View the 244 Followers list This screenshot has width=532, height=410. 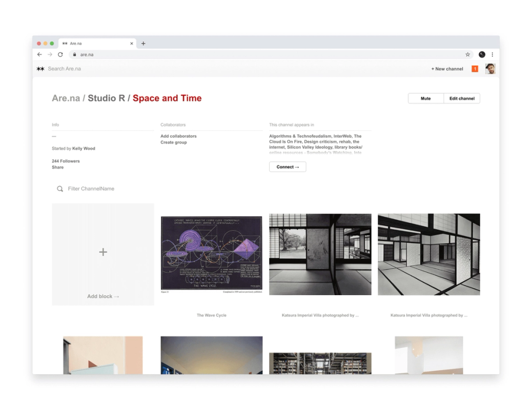pos(66,161)
